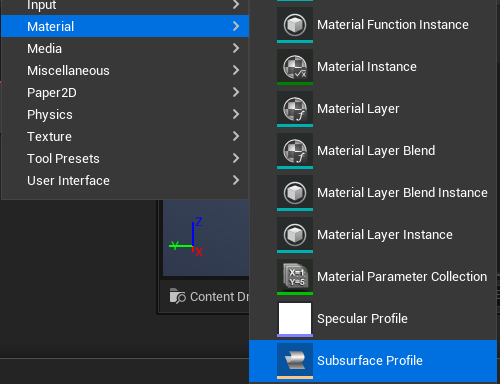Click the Subsurface Profile icon
Screen dimensions: 500x384
295,361
